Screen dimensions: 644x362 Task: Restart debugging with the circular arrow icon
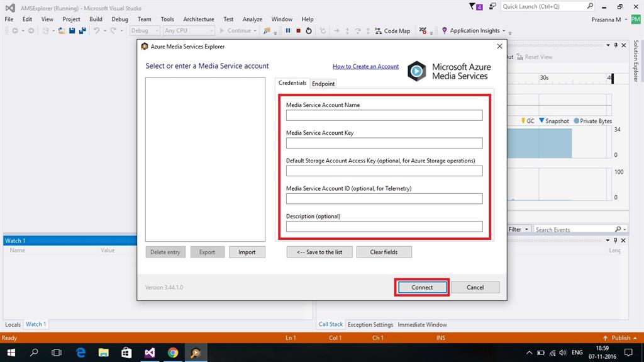(x=308, y=30)
